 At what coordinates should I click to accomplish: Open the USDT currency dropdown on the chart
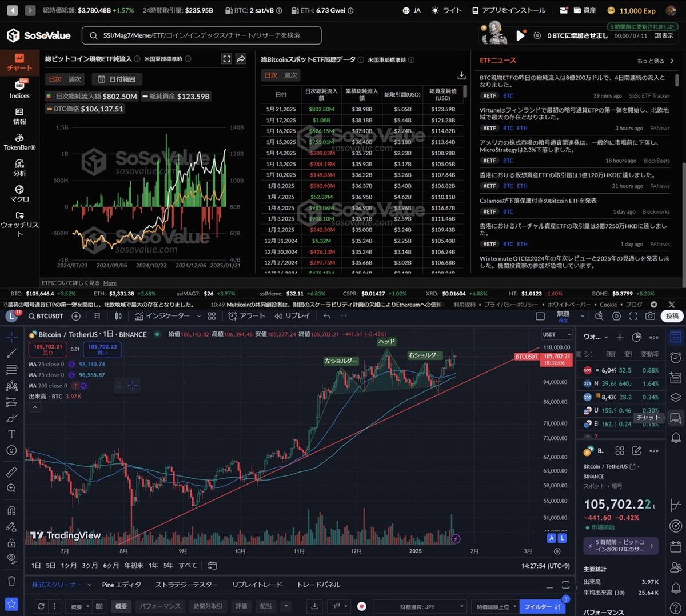click(557, 334)
